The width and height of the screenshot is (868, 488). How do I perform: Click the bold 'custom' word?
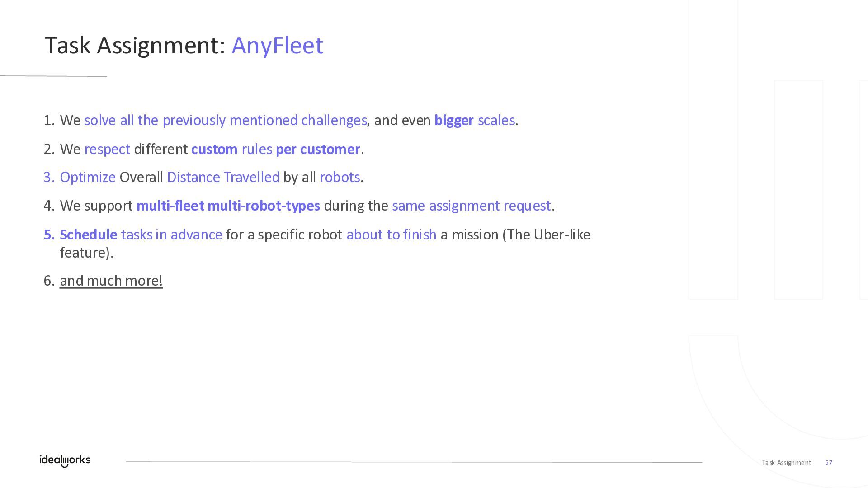pyautogui.click(x=214, y=149)
